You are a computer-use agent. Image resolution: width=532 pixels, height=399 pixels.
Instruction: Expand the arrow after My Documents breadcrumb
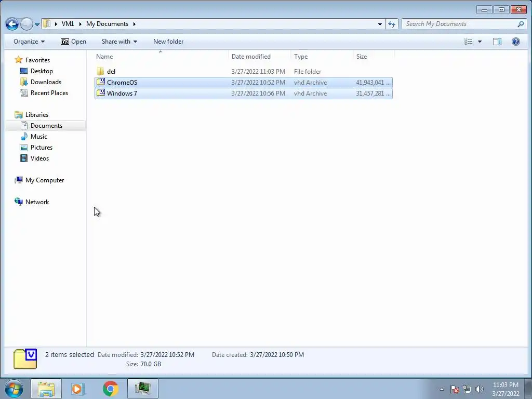pyautogui.click(x=135, y=24)
